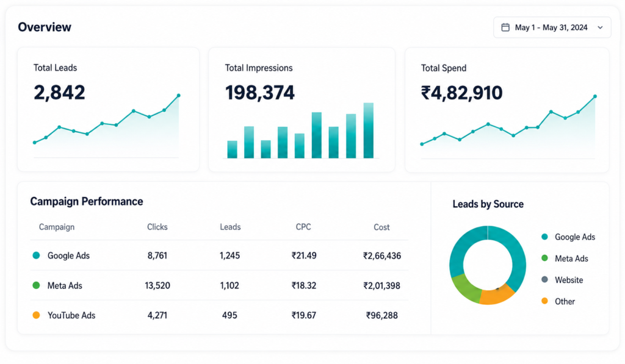Click the orange segment of the donut chart
The width and height of the screenshot is (625, 364).
pos(496,296)
